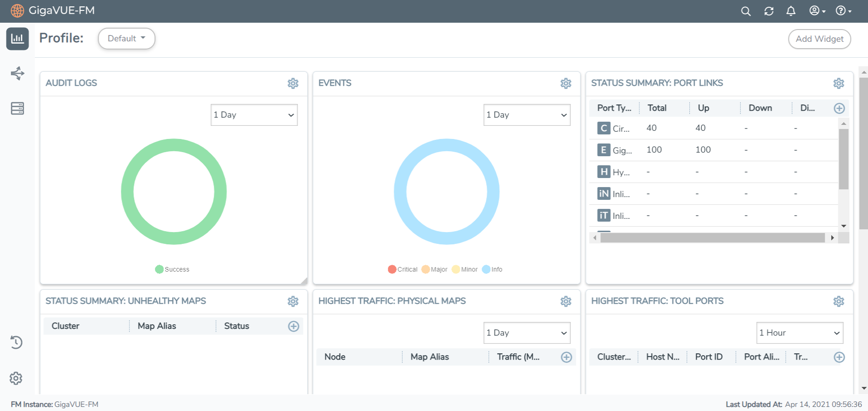
Task: Open notifications via the bell icon
Action: coord(791,11)
